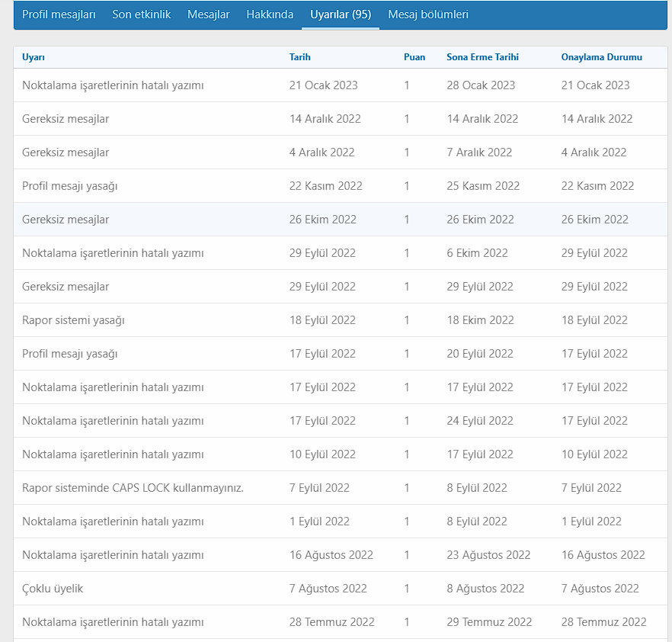Select the Çoklu üyelik warning
Viewport: 672px width, 642px height.
(53, 589)
